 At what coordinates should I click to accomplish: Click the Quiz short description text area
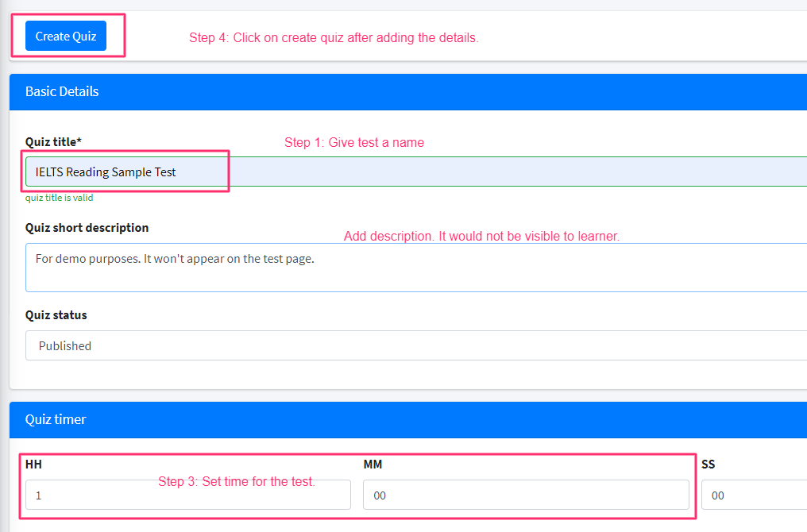(x=416, y=268)
